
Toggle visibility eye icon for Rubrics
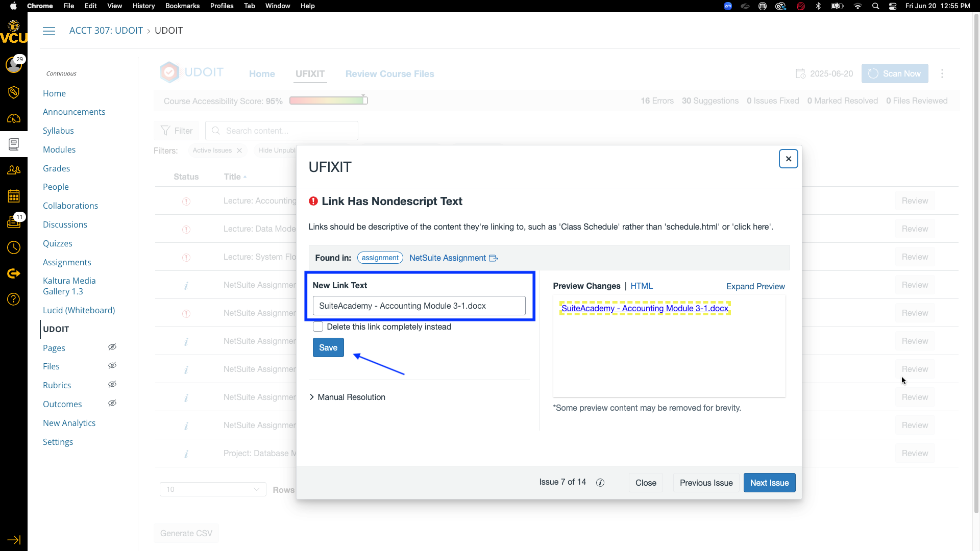click(x=112, y=384)
